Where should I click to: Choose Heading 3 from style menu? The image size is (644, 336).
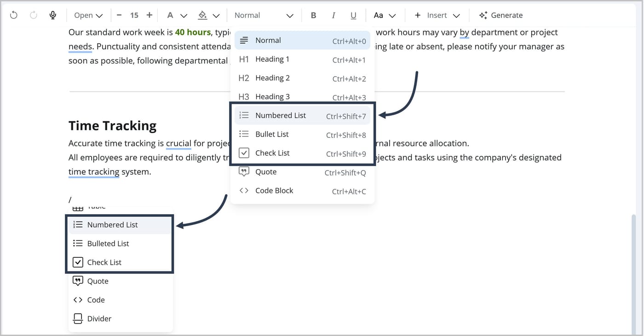[302, 97]
